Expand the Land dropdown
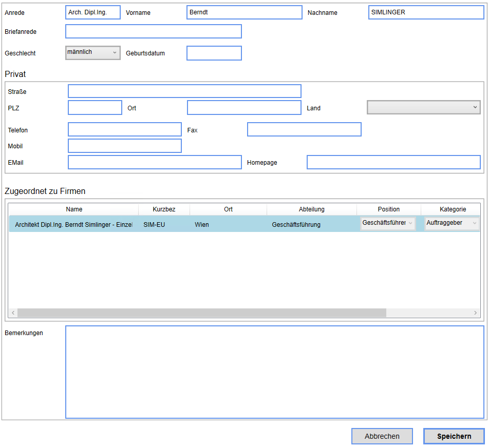Image resolution: width=488 pixels, height=448 pixels. 423,107
